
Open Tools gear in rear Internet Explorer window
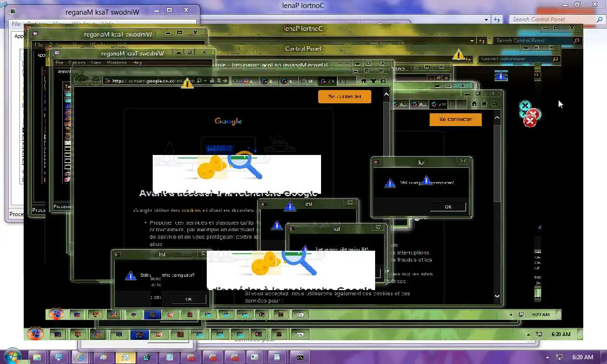point(494,104)
